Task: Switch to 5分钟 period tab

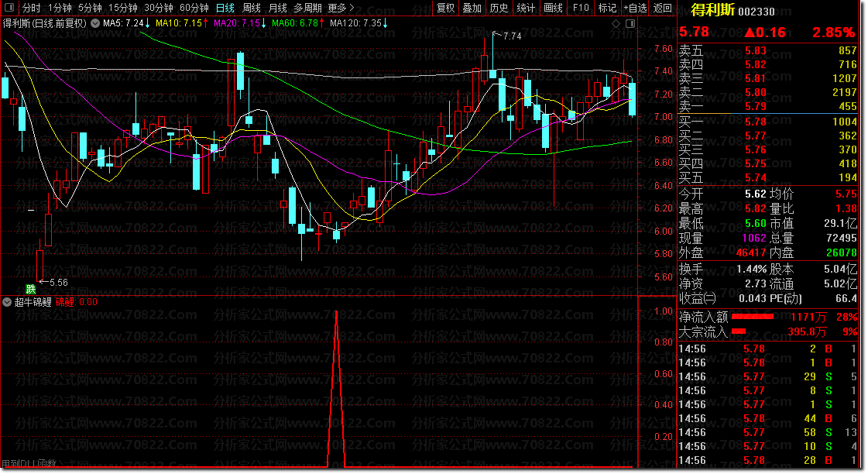Action: [89, 8]
